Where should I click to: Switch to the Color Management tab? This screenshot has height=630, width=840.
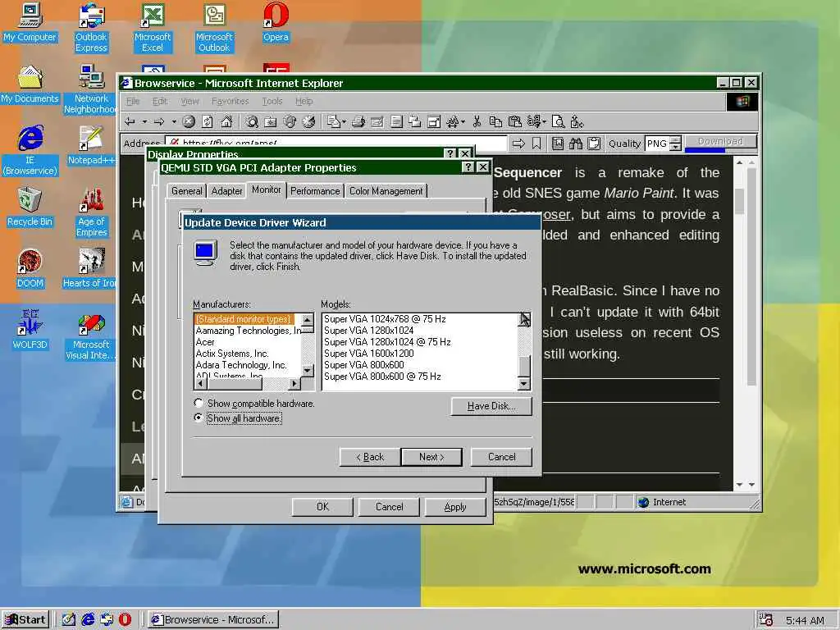point(386,190)
